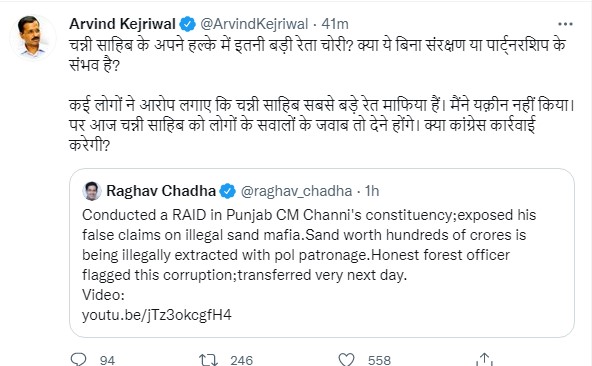Viewport: 592px width, 366px height.
Task: Click the 246 retweets count
Action: click(242, 360)
